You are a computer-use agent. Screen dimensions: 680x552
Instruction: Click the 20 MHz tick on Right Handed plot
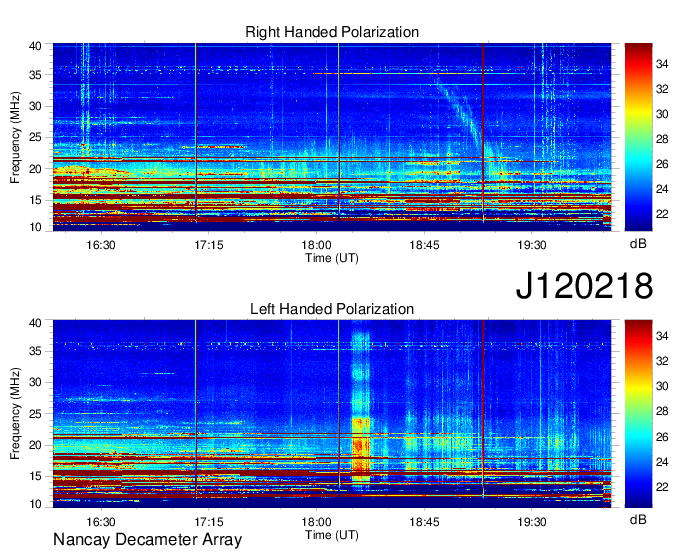tap(35, 169)
